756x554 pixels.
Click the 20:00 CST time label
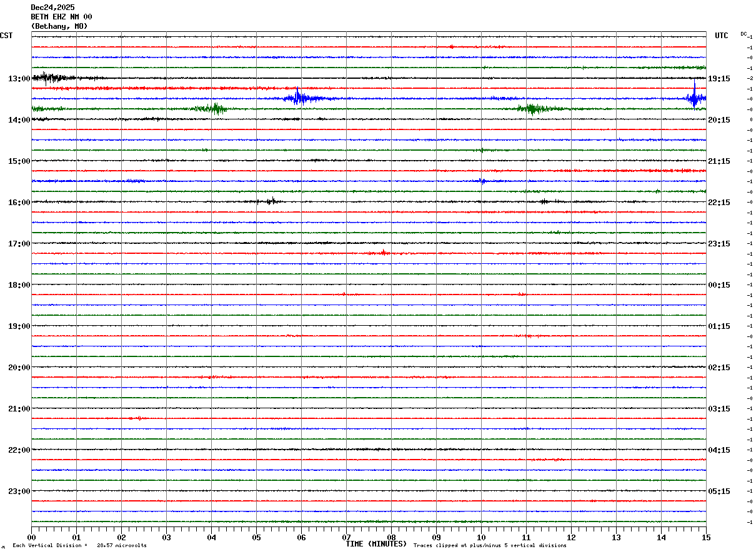19,368
